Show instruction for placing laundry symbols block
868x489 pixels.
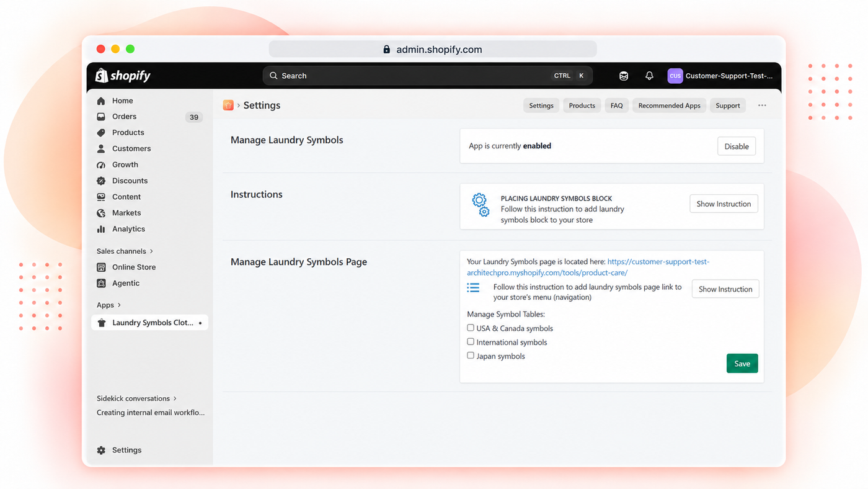click(x=724, y=204)
